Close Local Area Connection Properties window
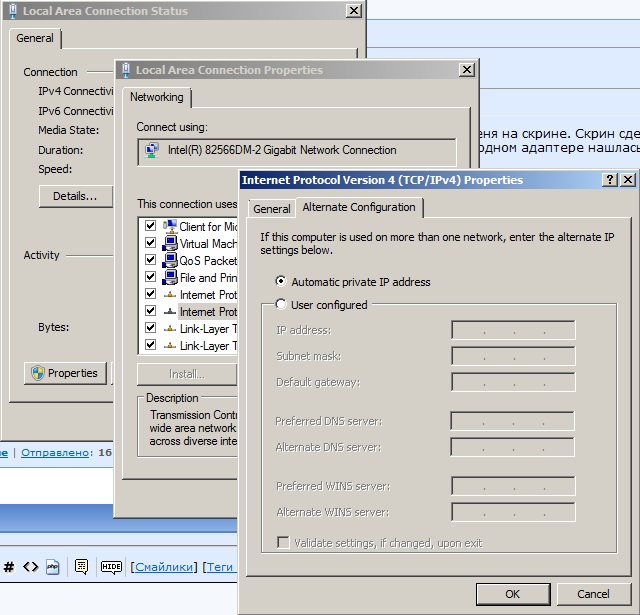The image size is (640, 615). pos(467,70)
